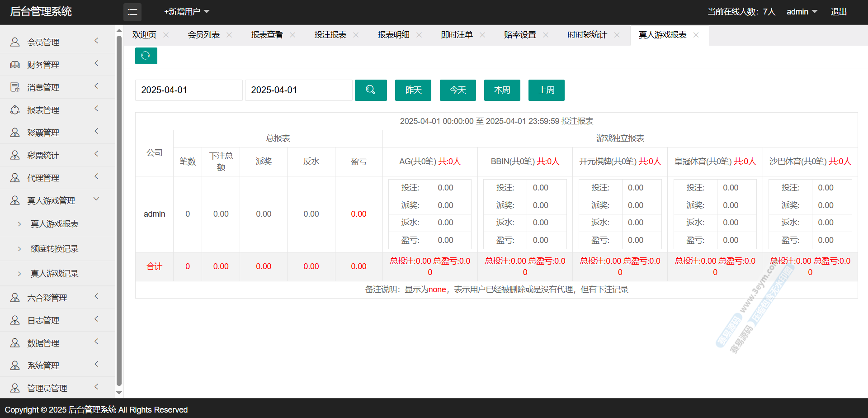Click the 上周 filter button
The height and width of the screenshot is (418, 868).
[x=546, y=90]
